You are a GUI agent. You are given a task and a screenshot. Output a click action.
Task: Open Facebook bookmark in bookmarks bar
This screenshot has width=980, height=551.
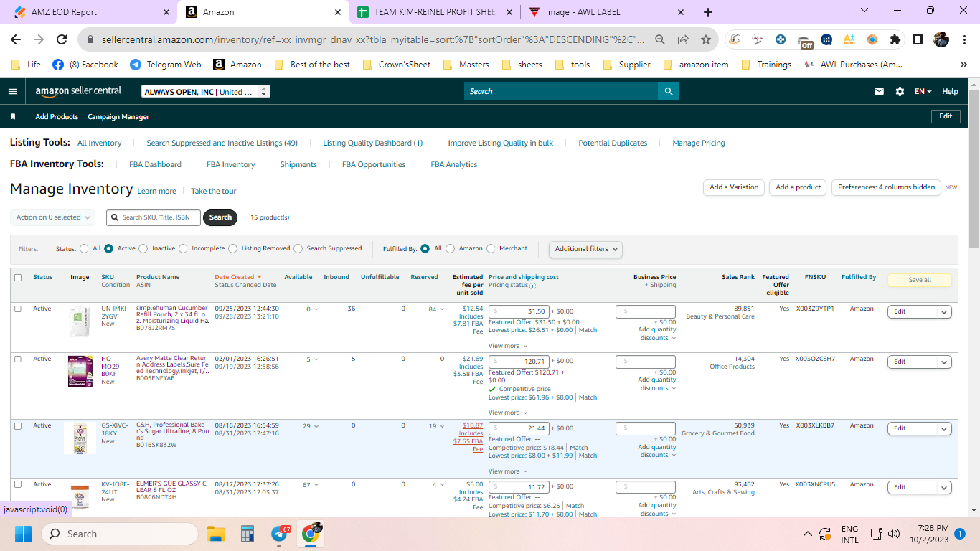[x=85, y=65]
